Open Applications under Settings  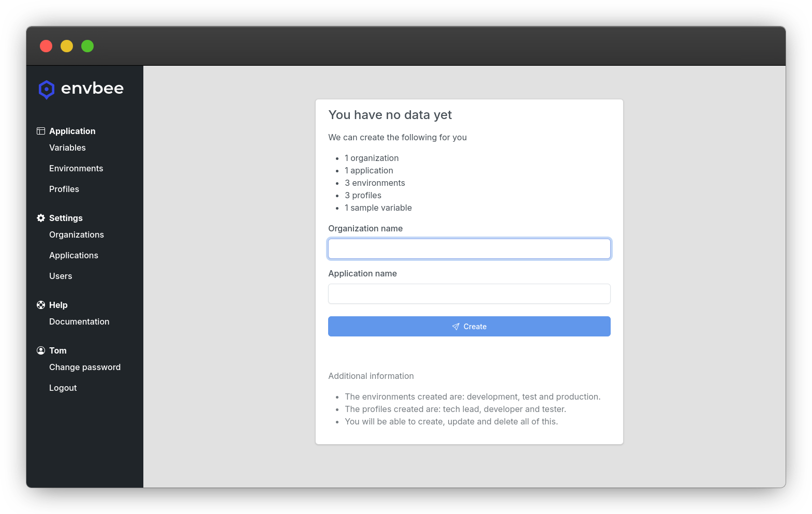pos(73,255)
